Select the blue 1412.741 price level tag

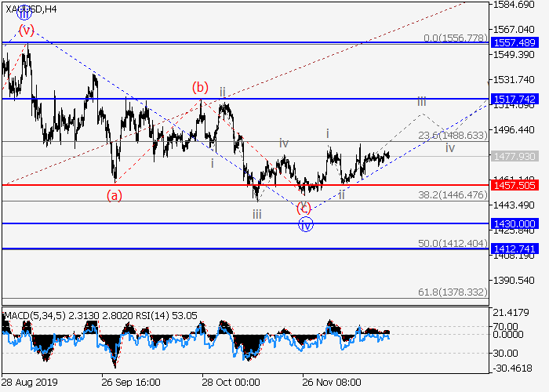[514, 249]
